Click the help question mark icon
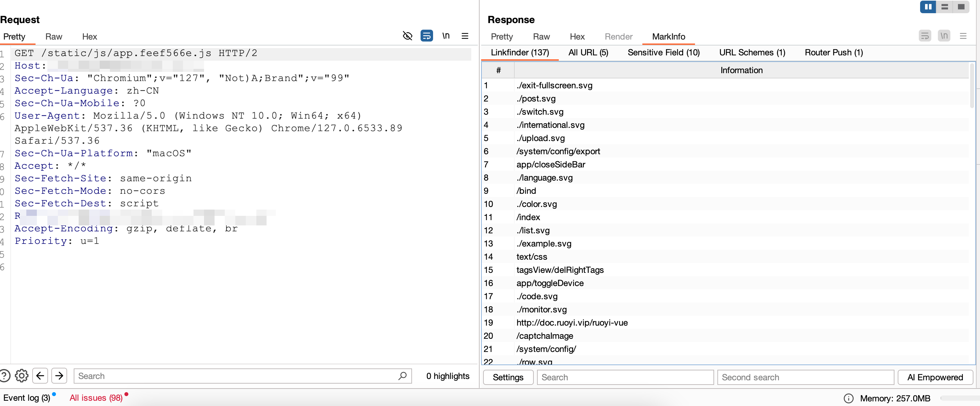 click(5, 376)
